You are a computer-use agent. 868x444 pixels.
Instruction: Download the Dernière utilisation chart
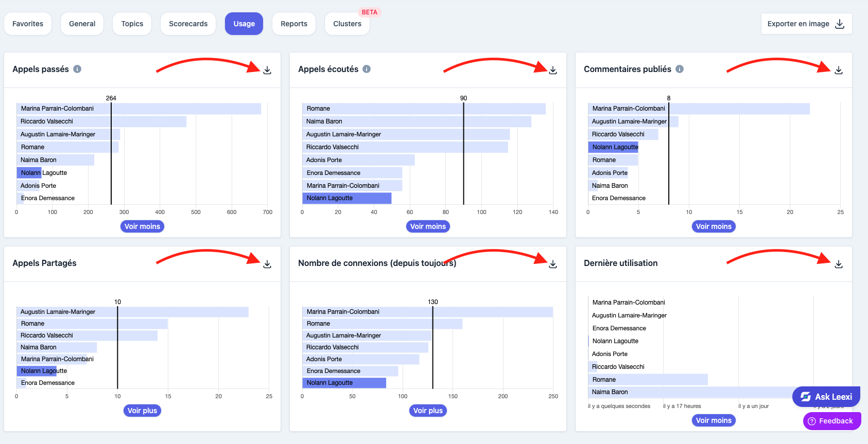click(839, 264)
